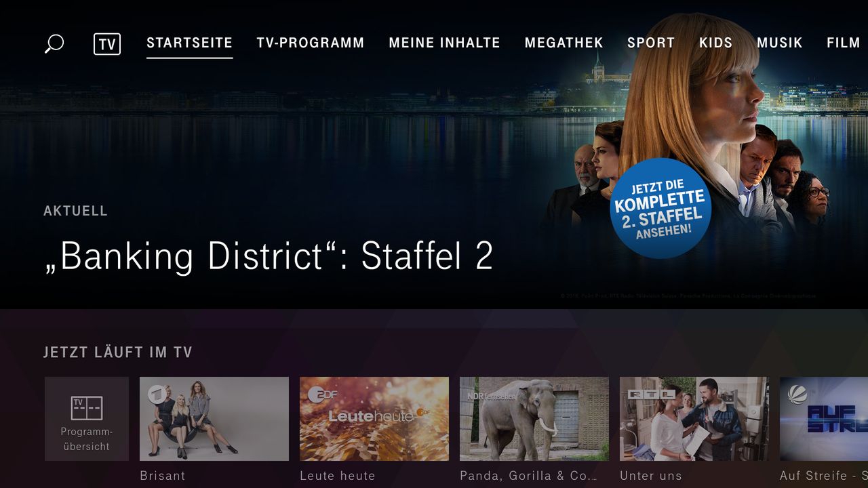The width and height of the screenshot is (868, 488).
Task: Select the Leute heute ZDF thumbnail
Action: coord(374,419)
